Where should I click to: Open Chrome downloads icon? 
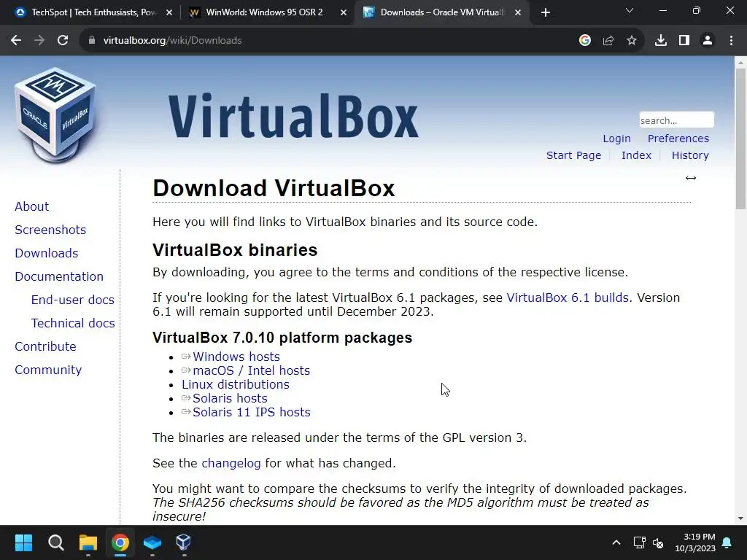tap(661, 41)
